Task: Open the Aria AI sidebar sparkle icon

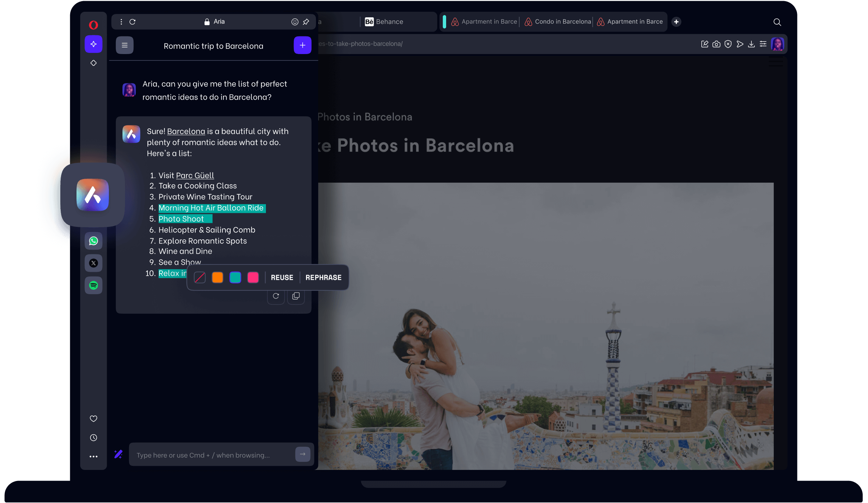Action: [93, 44]
